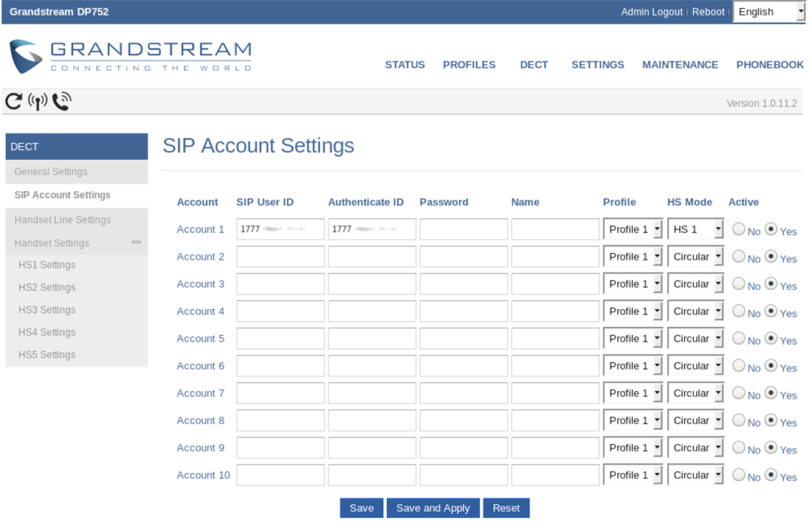Click the Save button

click(362, 508)
